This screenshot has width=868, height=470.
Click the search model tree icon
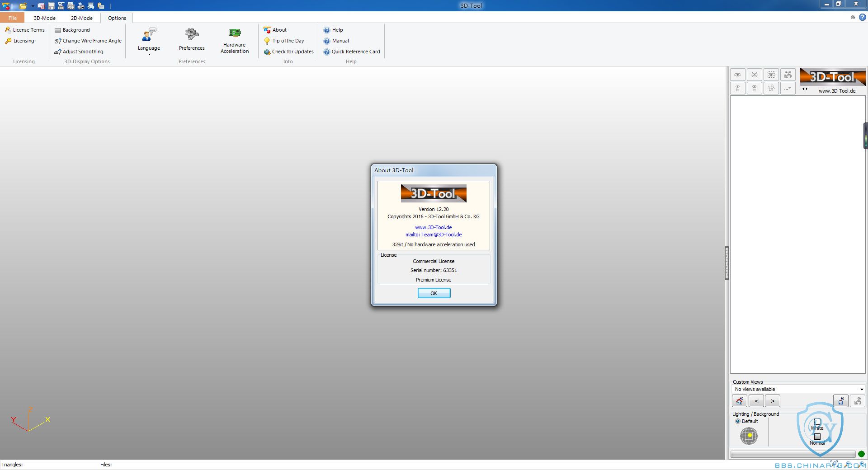pyautogui.click(x=771, y=88)
